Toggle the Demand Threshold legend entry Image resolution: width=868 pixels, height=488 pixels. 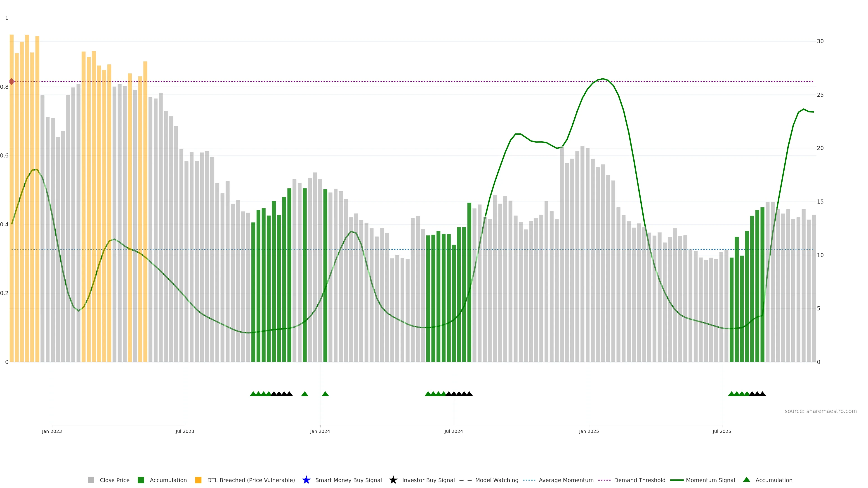click(639, 480)
